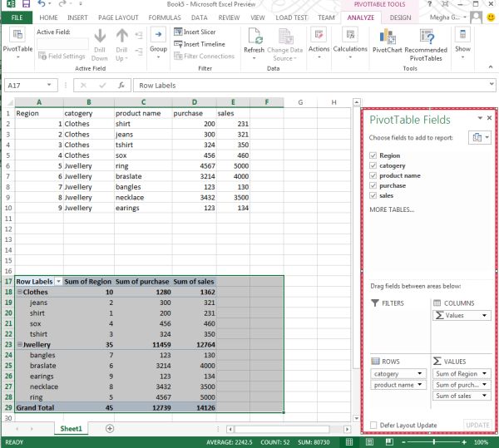Click Field Settings

[62, 56]
